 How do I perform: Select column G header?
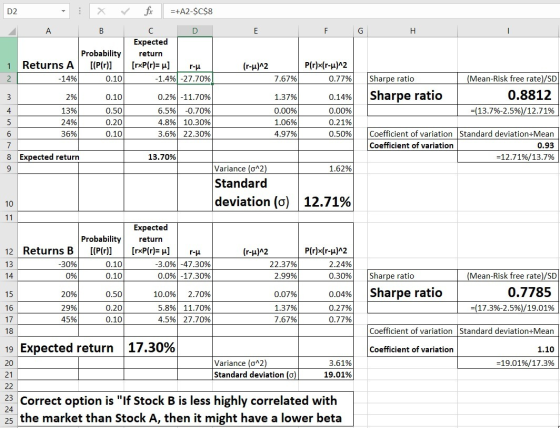tap(360, 31)
